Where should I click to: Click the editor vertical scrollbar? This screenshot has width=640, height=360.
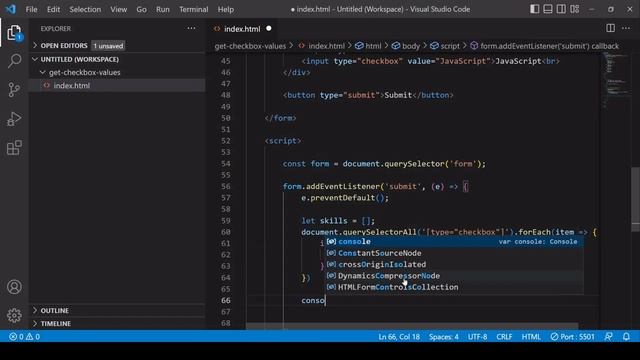click(636, 200)
